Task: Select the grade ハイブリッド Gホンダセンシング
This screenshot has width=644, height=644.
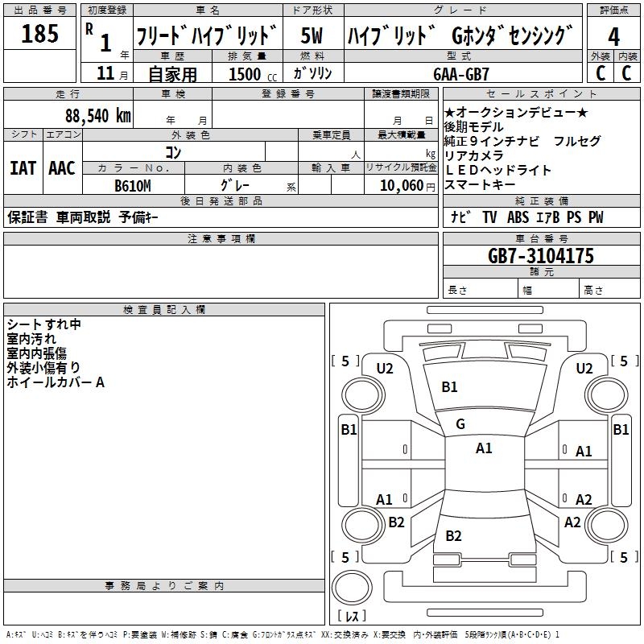Action: click(460, 35)
